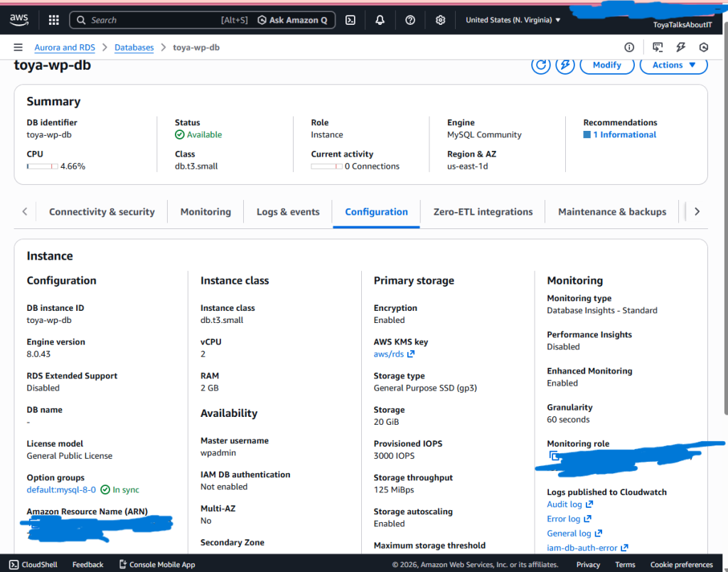This screenshot has height=572, width=728.
Task: Launch CloudShell from top navigation icon
Action: click(x=350, y=20)
